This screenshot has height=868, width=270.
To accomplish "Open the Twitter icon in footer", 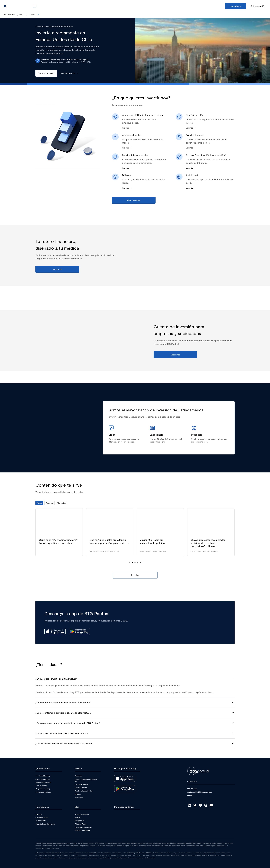I will coord(195,805).
